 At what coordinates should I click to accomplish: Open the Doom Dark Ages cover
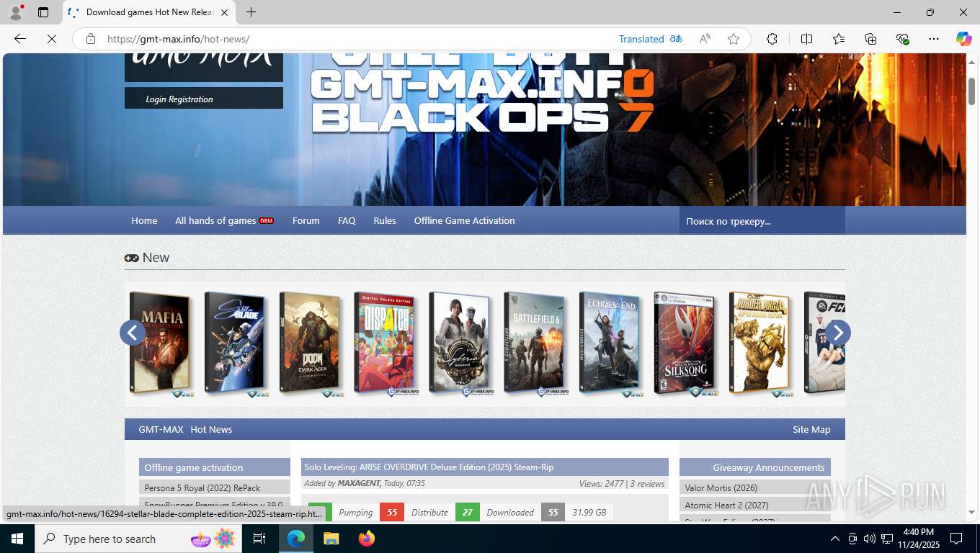(x=310, y=343)
